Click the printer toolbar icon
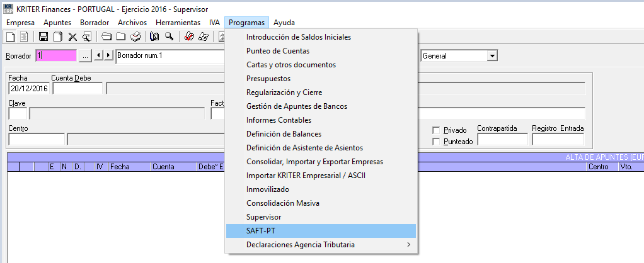 (x=135, y=36)
